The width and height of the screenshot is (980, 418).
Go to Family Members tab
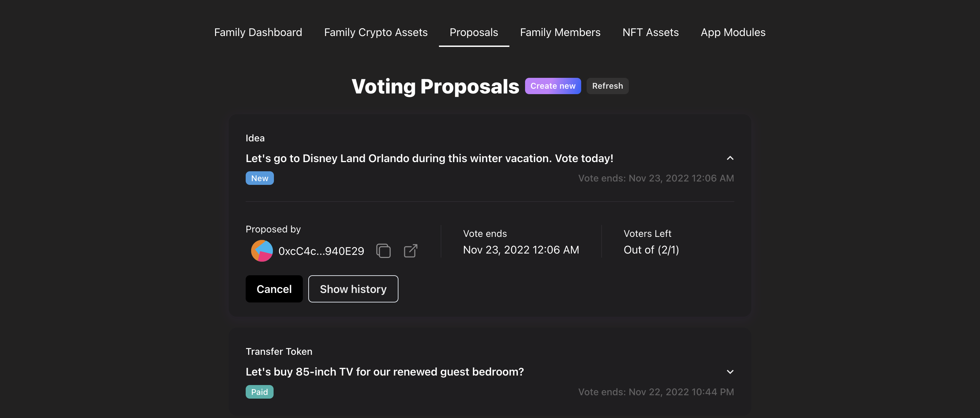(x=560, y=32)
